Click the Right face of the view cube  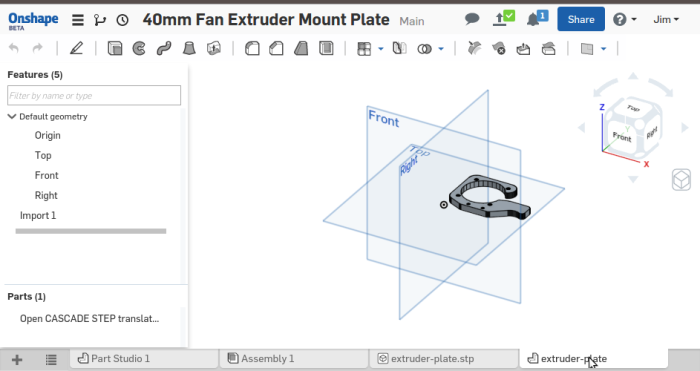[652, 133]
